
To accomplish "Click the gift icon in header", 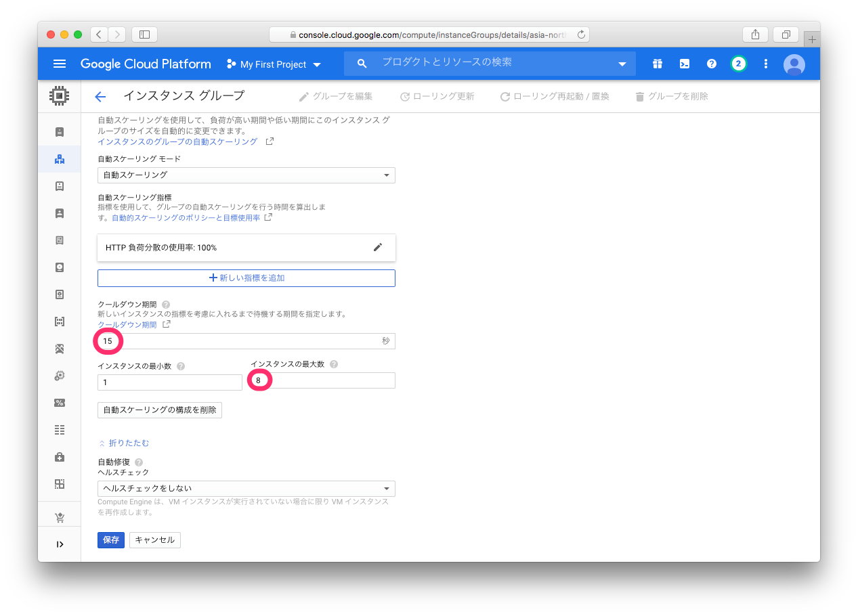I will [658, 64].
